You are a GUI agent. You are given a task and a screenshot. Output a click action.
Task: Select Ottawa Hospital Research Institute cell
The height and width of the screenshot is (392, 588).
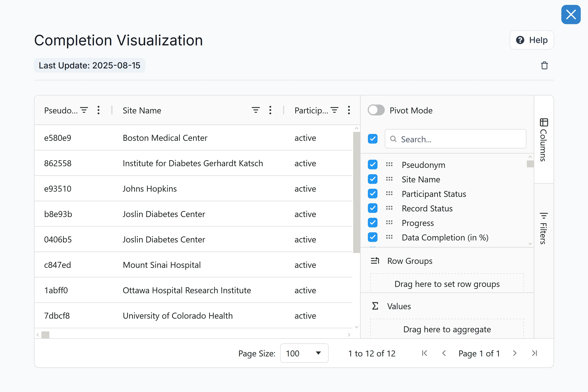[x=187, y=291]
